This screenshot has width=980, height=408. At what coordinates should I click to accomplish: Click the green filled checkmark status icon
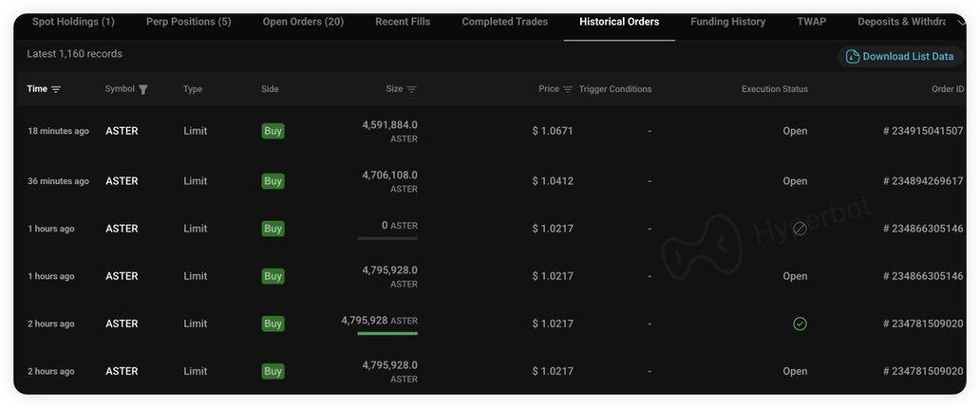click(800, 324)
